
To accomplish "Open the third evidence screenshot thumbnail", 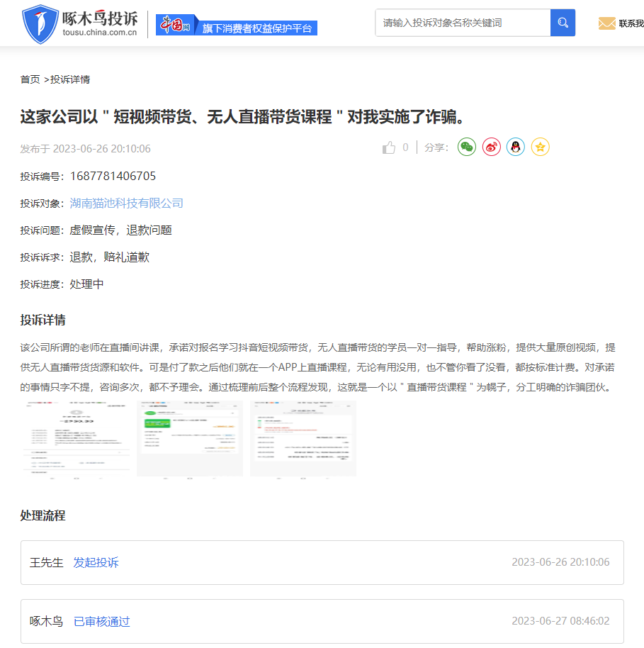I will pos(303,437).
